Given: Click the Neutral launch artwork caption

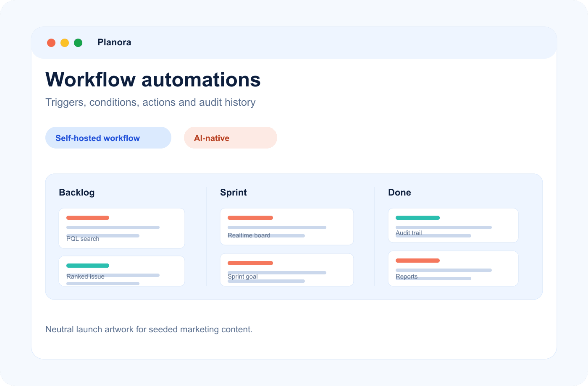Looking at the screenshot, I should pyautogui.click(x=149, y=329).
